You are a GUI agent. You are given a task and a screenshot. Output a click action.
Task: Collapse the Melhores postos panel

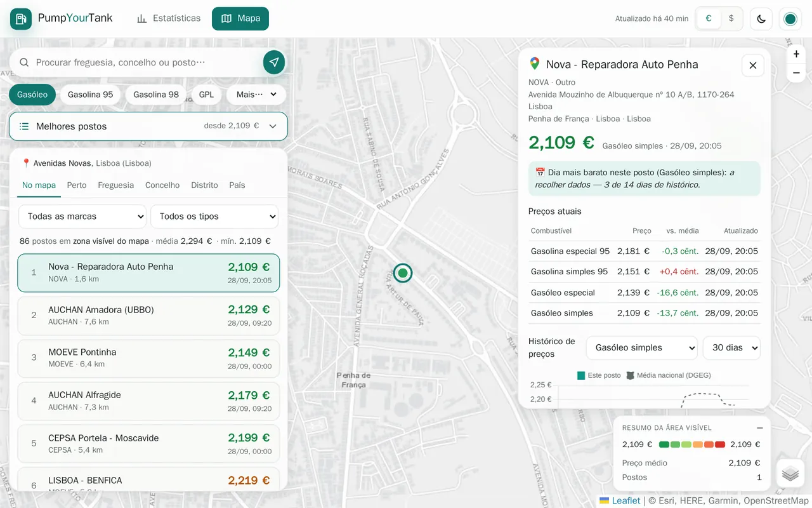tap(148, 126)
